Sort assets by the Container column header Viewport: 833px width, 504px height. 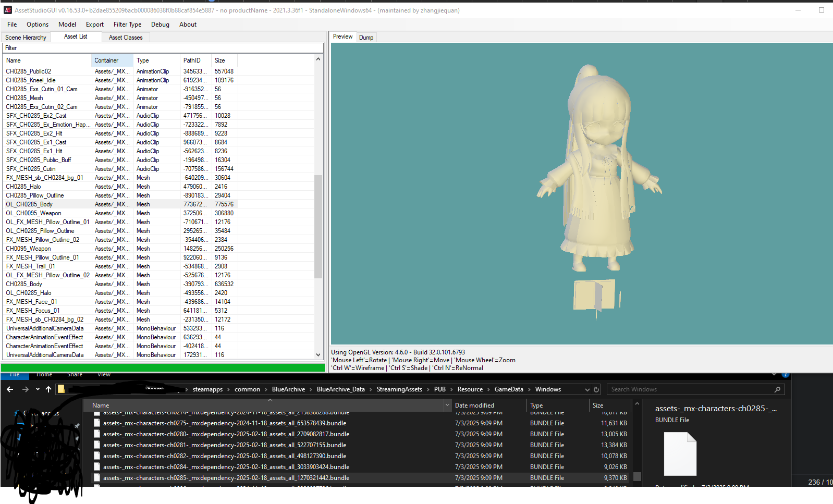112,60
